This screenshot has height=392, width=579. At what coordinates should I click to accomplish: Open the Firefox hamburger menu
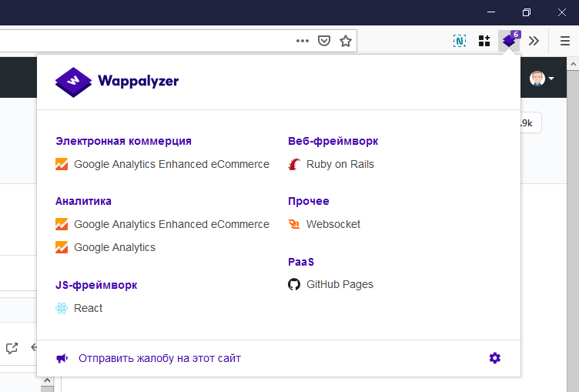pos(565,41)
